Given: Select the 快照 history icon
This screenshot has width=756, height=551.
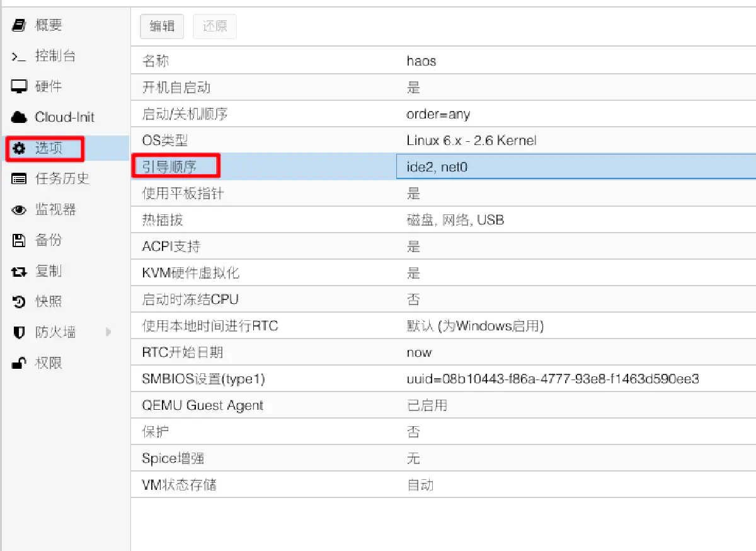Looking at the screenshot, I should [19, 302].
